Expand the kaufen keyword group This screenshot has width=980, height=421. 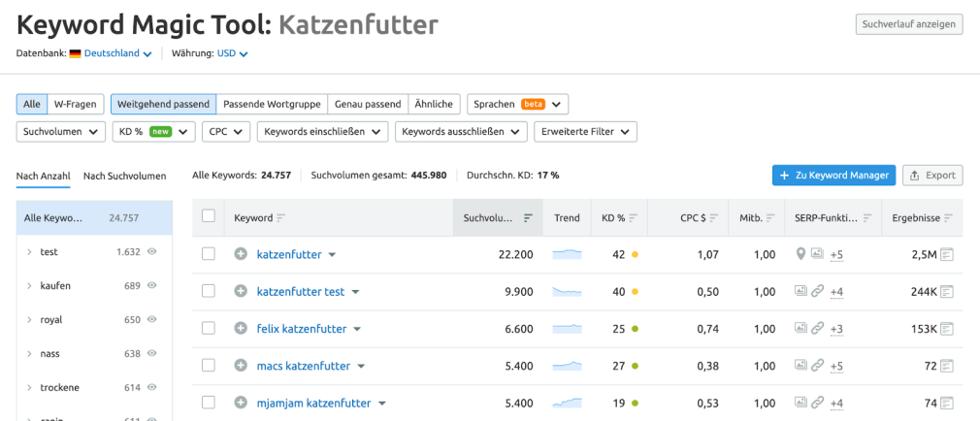tap(29, 285)
